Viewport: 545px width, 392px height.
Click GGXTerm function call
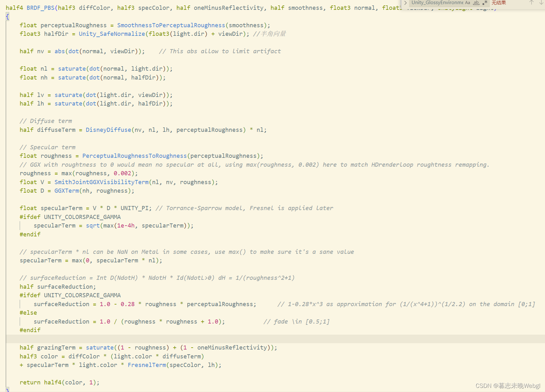click(67, 191)
